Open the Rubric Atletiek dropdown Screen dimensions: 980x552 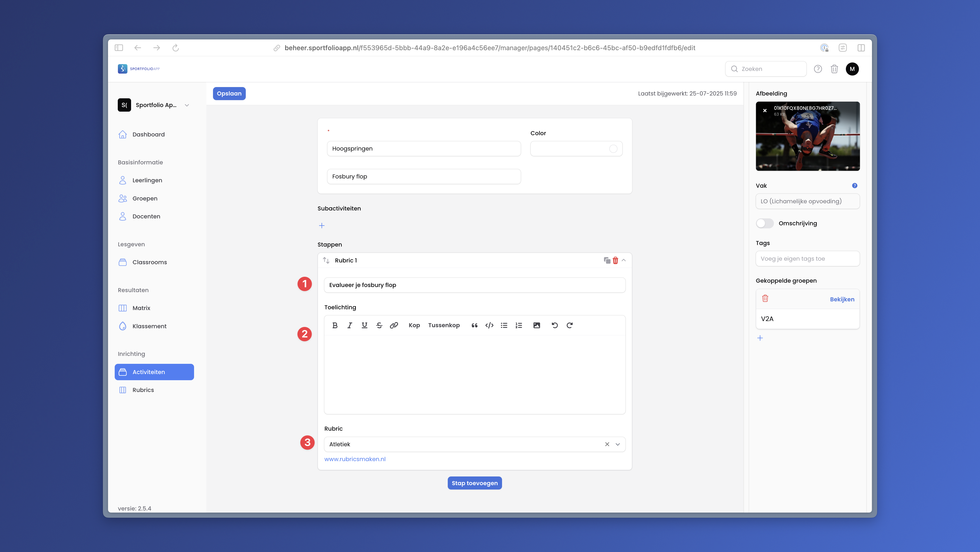point(617,444)
